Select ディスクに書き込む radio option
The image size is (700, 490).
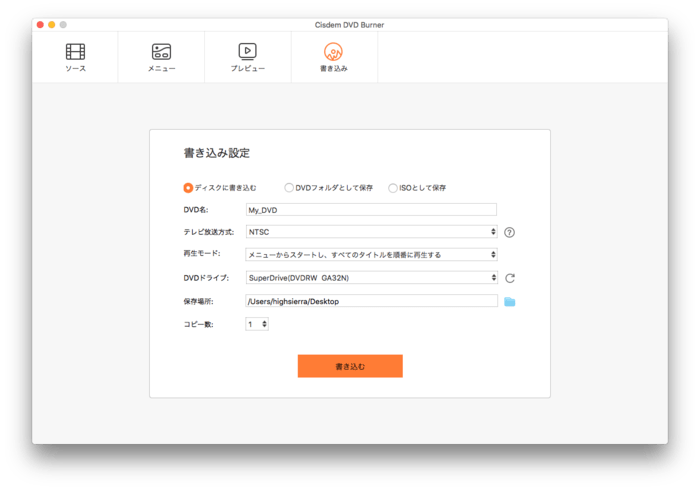pyautogui.click(x=188, y=187)
